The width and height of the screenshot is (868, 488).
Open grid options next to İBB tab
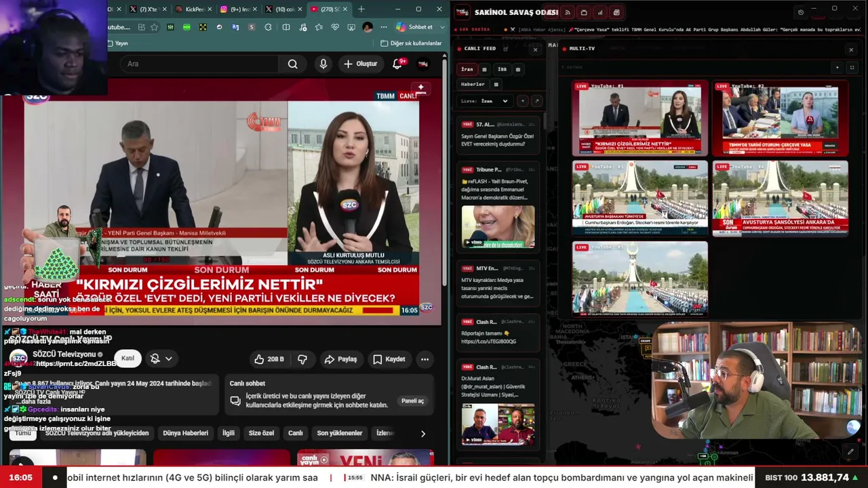tap(518, 69)
